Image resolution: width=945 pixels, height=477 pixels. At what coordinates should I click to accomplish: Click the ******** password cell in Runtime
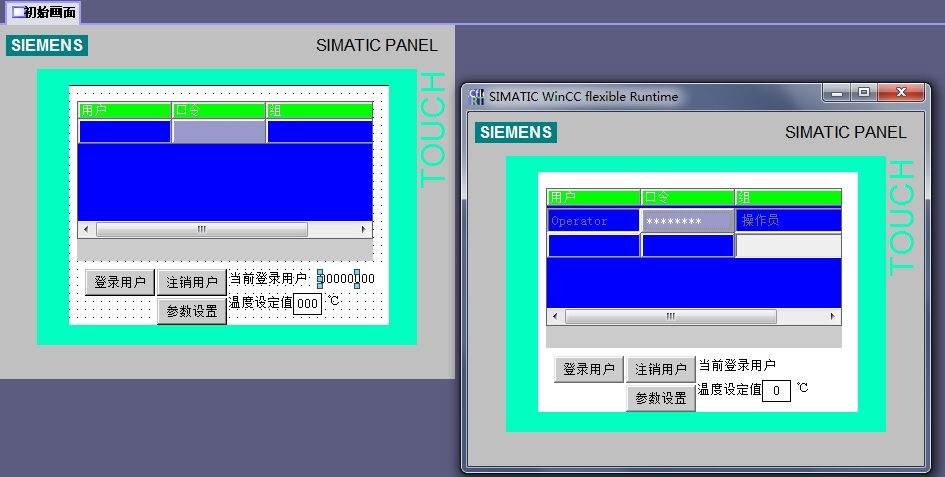tap(688, 221)
